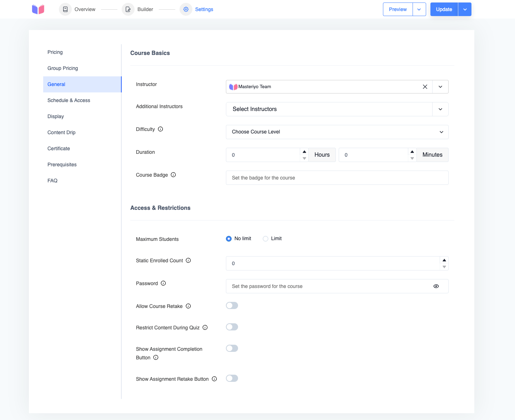Viewport: 515px width, 420px height.
Task: Open the Group Pricing tab
Action: [x=82, y=68]
